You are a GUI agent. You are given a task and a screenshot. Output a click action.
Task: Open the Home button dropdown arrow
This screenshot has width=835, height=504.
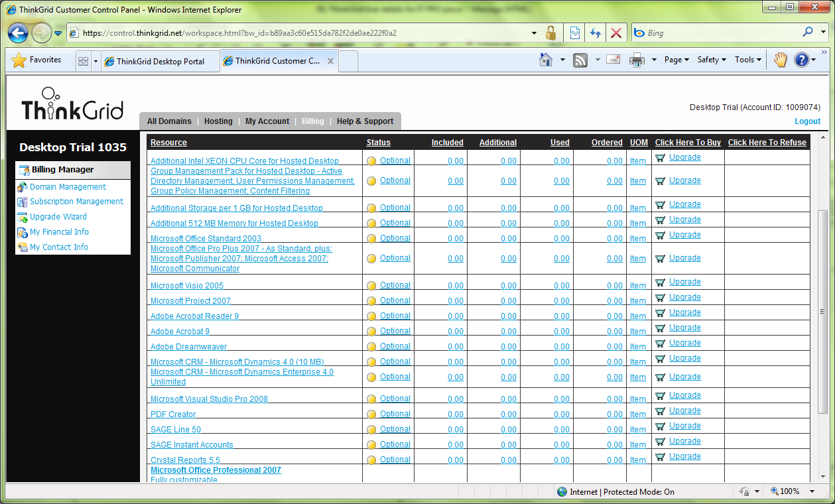[562, 60]
